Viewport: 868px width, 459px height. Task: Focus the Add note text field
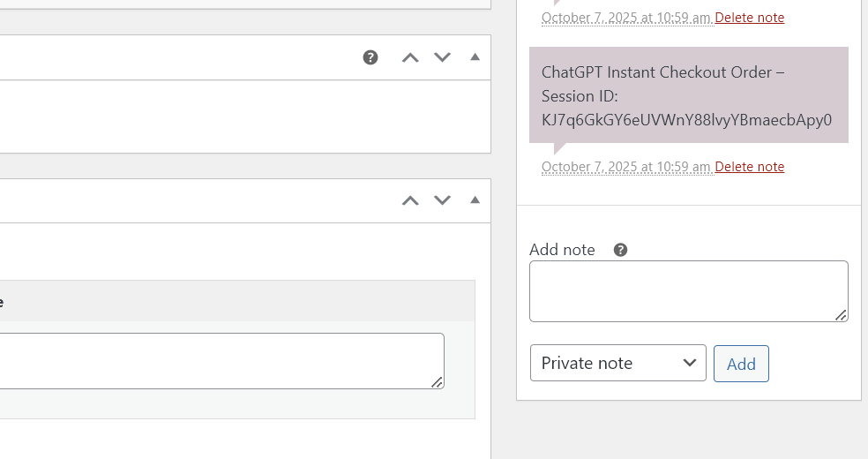point(686,290)
